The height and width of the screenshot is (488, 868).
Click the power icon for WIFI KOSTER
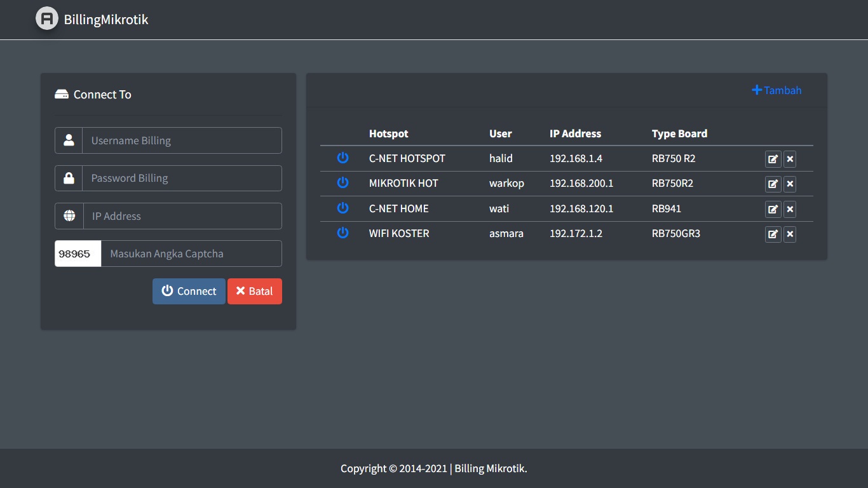342,233
